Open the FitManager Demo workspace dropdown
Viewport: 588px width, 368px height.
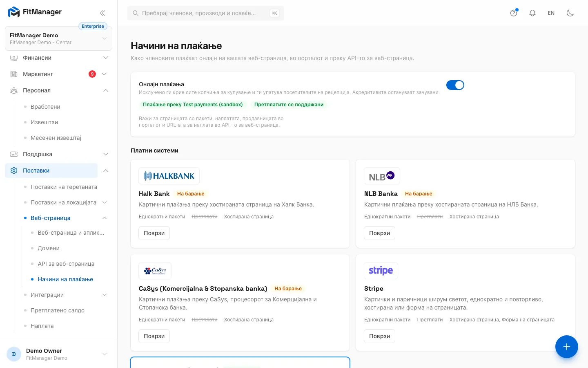point(58,38)
